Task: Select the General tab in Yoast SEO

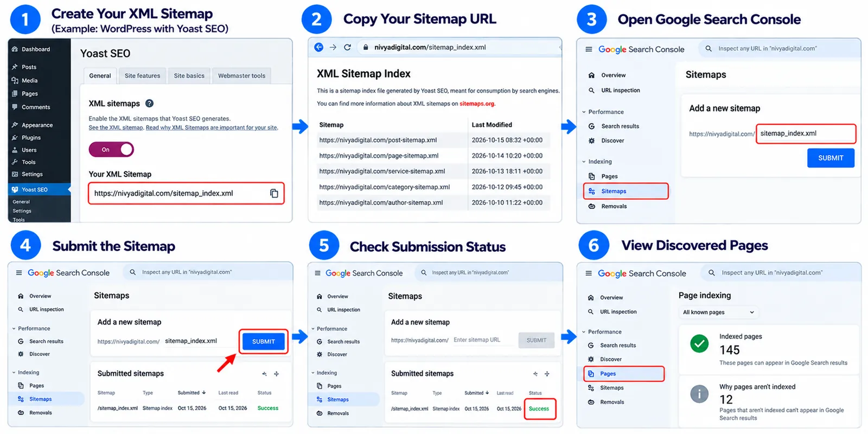Action: click(x=100, y=76)
